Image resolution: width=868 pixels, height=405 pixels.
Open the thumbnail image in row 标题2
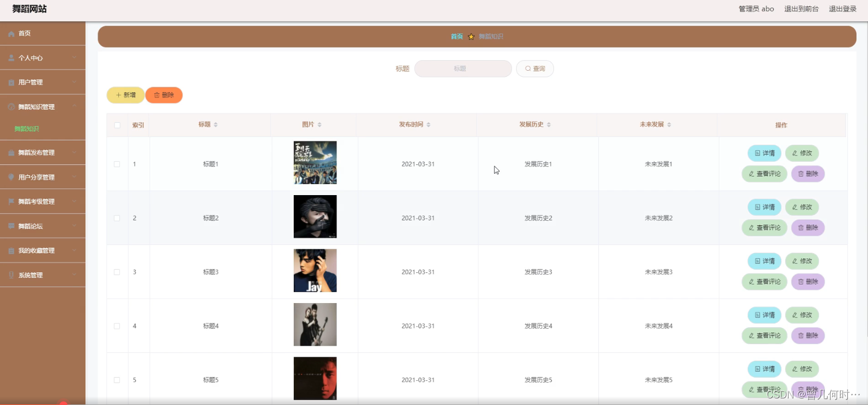[x=315, y=216]
